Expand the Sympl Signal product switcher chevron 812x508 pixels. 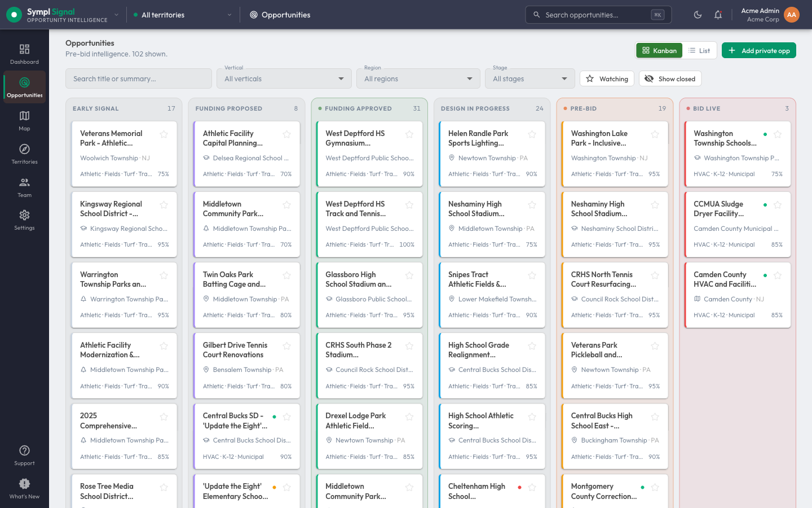click(x=116, y=15)
